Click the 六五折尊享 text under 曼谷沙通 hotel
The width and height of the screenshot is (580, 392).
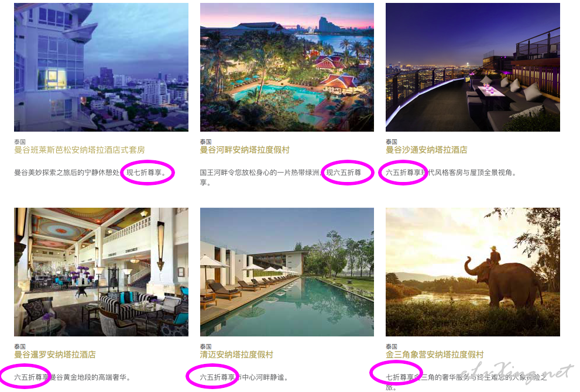click(403, 173)
